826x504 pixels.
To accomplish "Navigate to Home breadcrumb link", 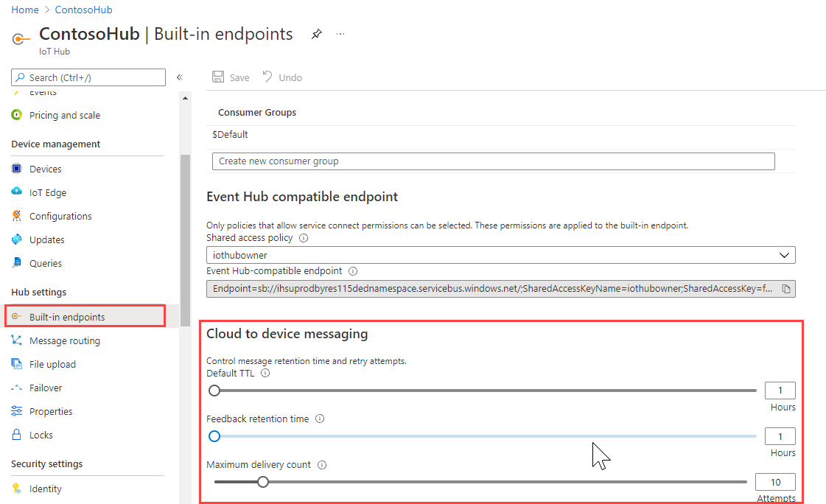I will point(25,10).
